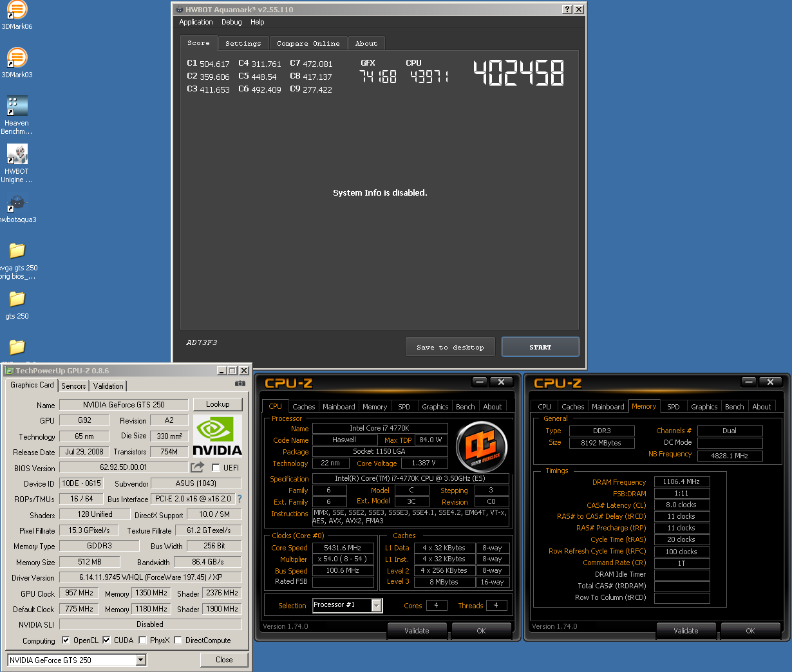Click the Save to desktop button
792x672 pixels.
click(450, 347)
